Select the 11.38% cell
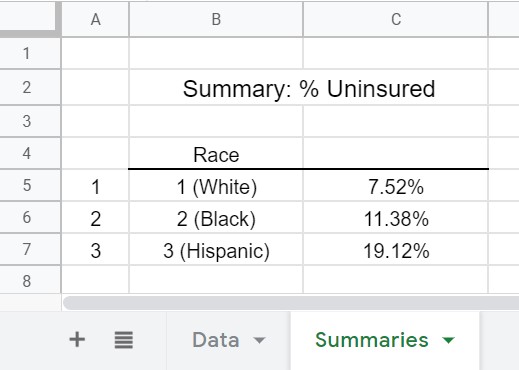 coord(396,218)
